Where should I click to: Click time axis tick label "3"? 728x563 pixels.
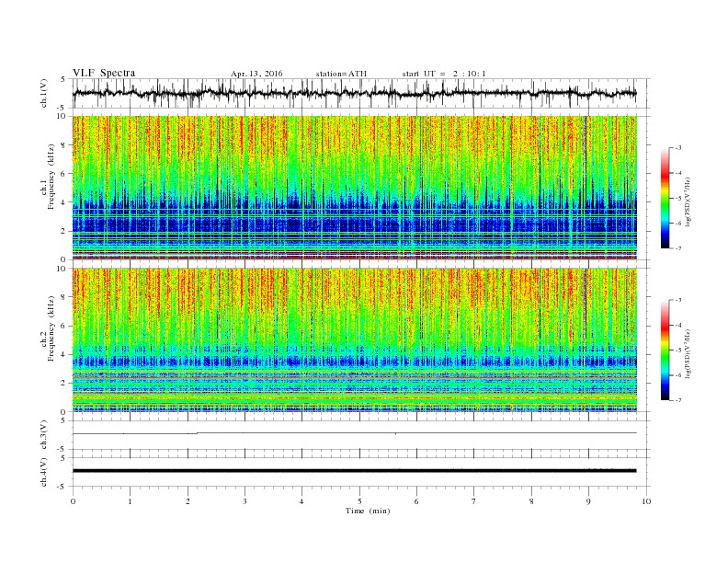tap(245, 501)
